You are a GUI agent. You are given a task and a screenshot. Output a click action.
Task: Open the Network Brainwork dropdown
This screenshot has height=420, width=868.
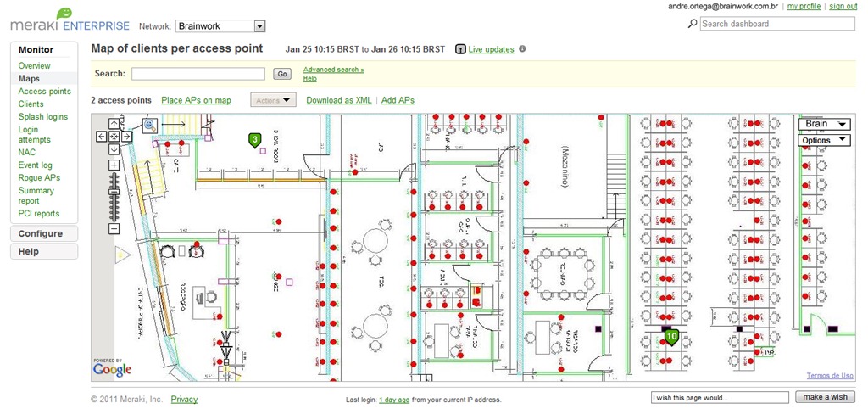point(220,26)
